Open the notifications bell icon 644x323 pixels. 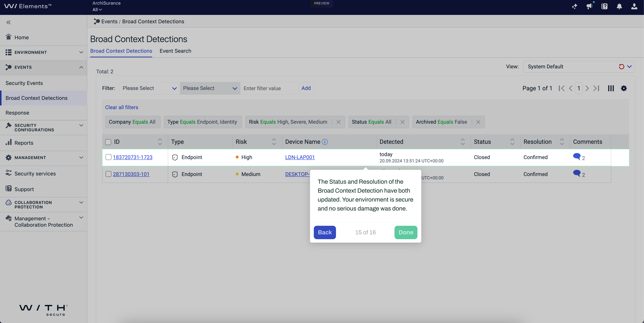[619, 7]
